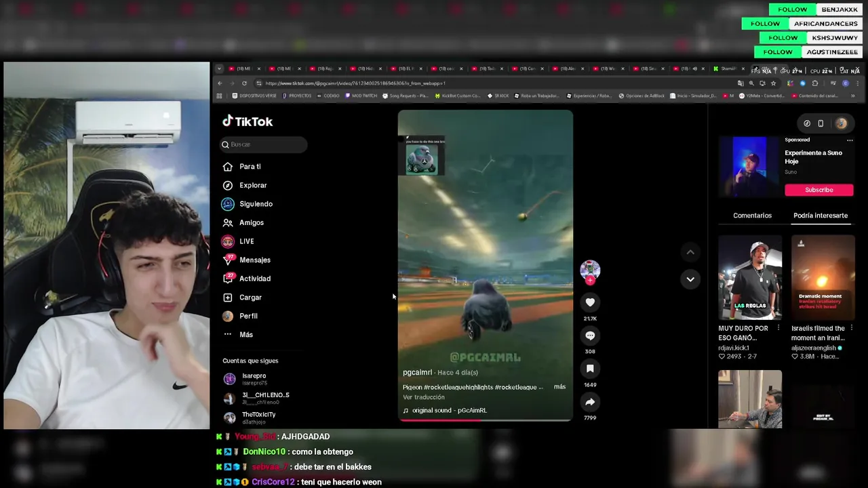Open MOD TWITCH bookmark
Viewport: 868px width, 488px height.
361,96
